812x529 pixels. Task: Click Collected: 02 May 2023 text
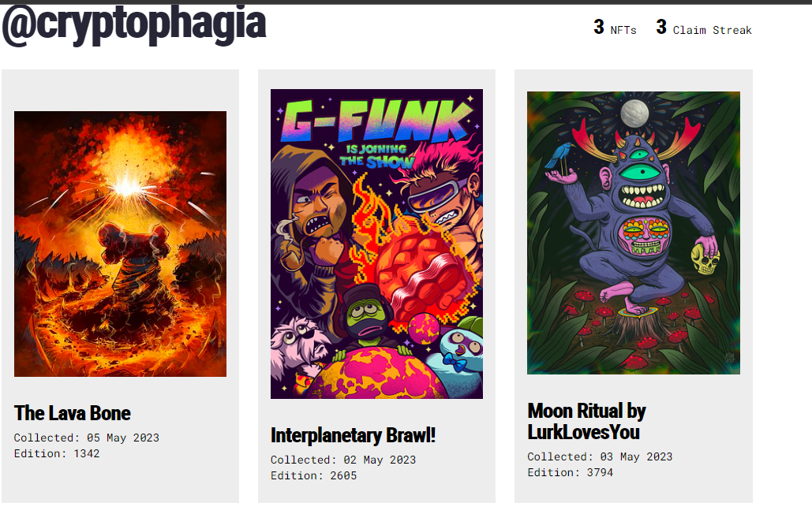(342, 460)
